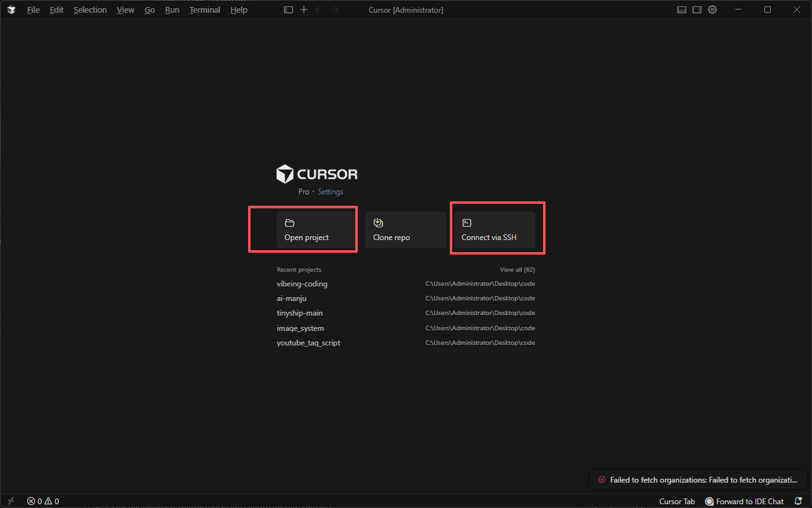The width and height of the screenshot is (812, 508).
Task: Toggle the right side panel layout icon
Action: (697, 10)
